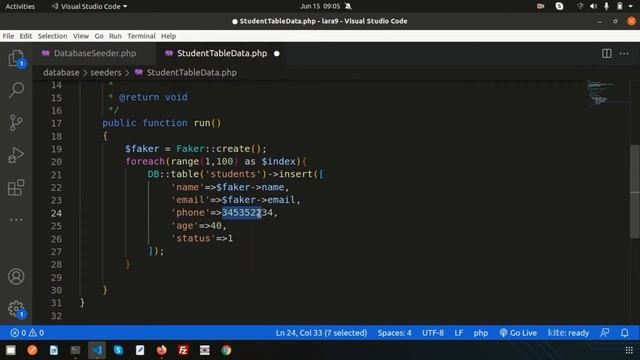Open the notifications bell in status bar
This screenshot has width=640, height=360.
(624, 333)
